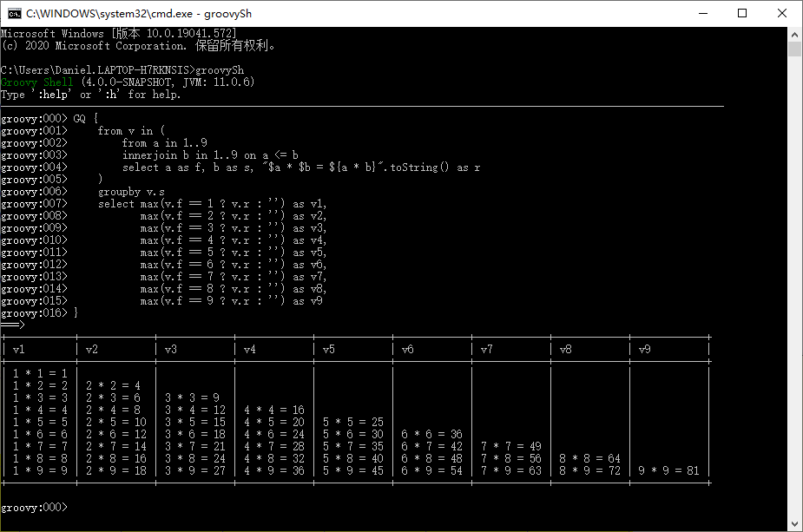Screen dimensions: 803x532
Task: Click the cell '2 * 9 = 18'
Action: click(116, 470)
